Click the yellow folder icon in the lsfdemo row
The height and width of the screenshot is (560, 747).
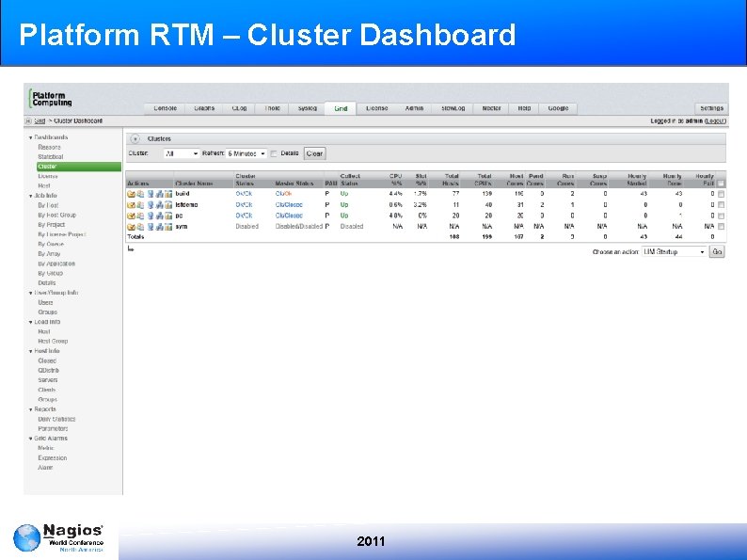131,205
